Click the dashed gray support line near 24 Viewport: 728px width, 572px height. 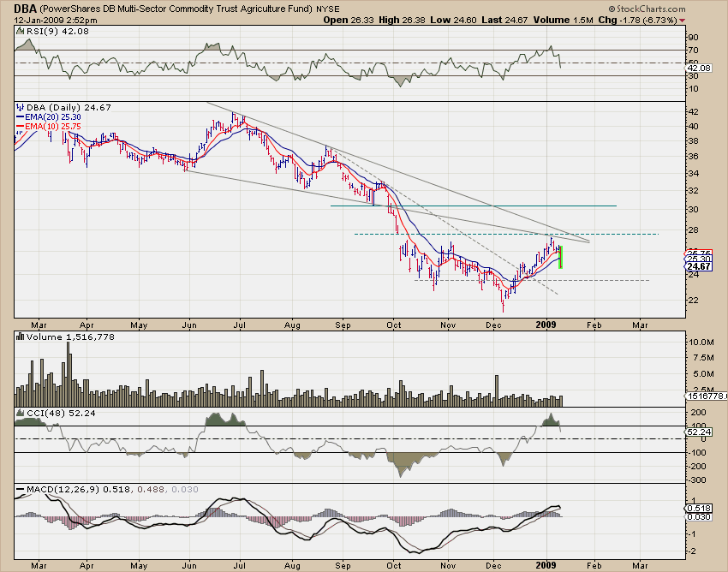pos(532,280)
